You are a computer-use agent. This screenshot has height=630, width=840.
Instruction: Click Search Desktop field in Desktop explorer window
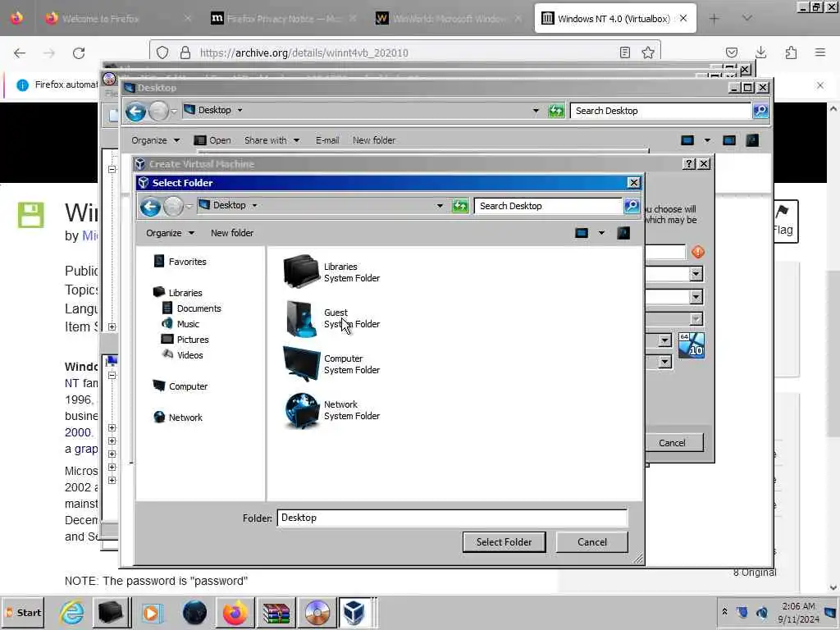point(661,111)
